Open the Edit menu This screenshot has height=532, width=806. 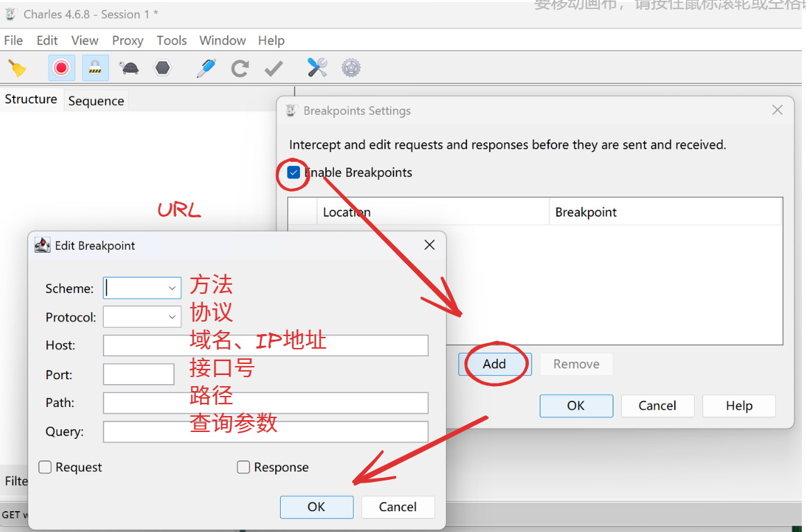[x=47, y=40]
